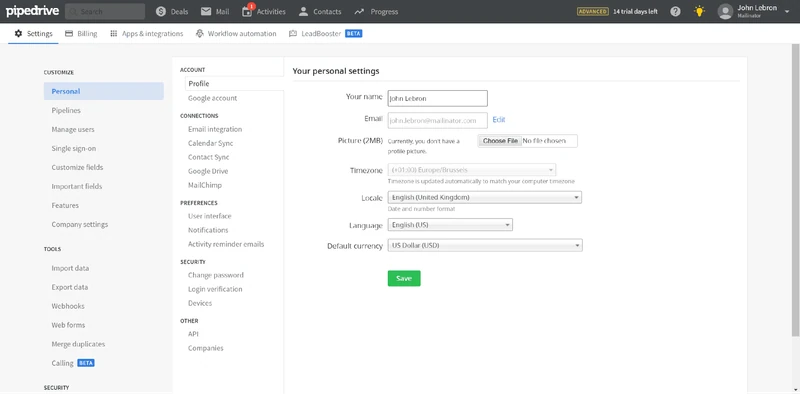Open API settings
Viewport: 800px width, 394px height.
(x=193, y=334)
